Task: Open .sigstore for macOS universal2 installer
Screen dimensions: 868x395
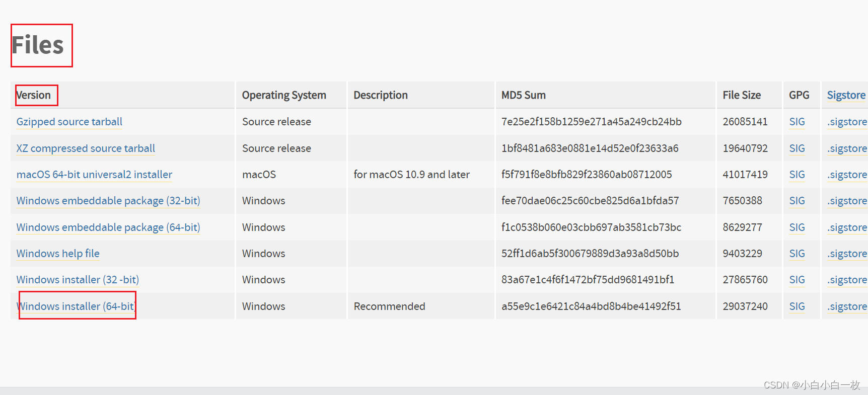Action: pos(847,175)
